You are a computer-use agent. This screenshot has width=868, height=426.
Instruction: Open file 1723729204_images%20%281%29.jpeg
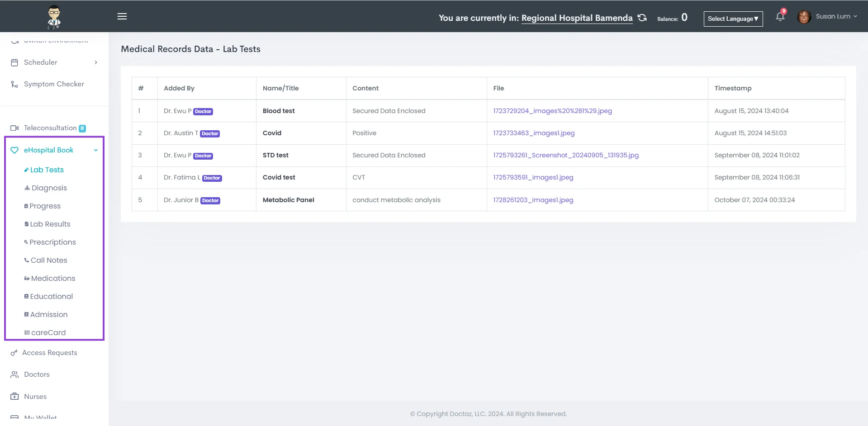[552, 111]
